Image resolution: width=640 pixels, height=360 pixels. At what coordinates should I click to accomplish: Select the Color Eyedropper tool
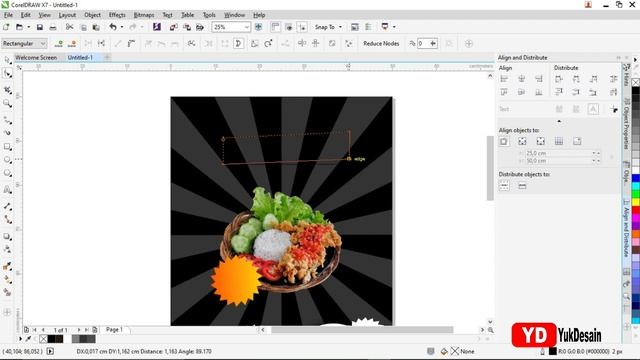[x=7, y=266]
